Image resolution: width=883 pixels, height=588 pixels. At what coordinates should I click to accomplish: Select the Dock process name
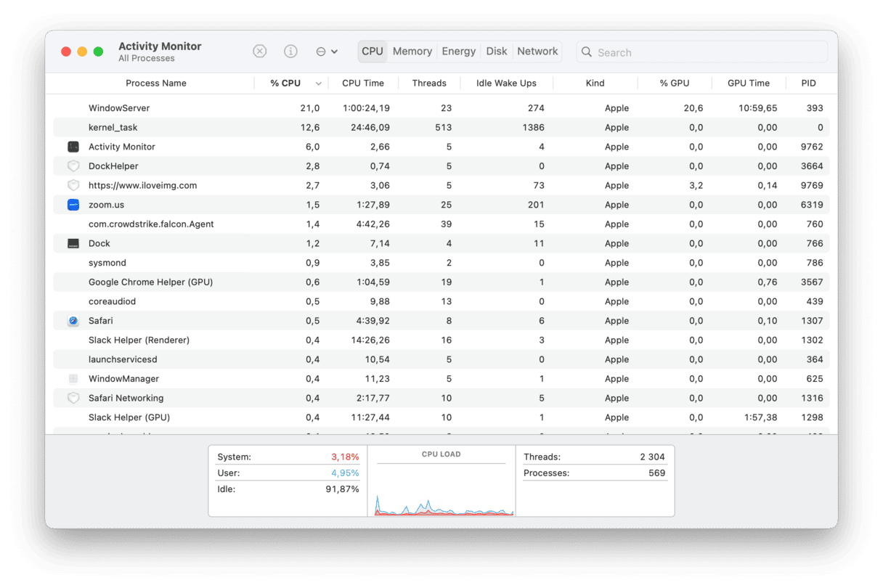click(x=99, y=243)
